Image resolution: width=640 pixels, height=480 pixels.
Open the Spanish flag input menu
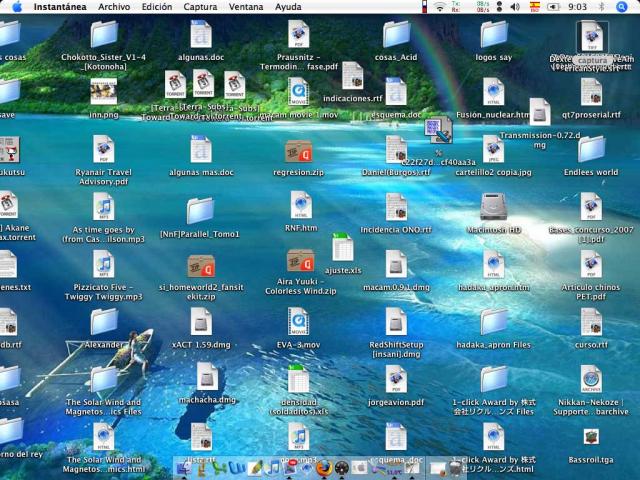point(534,7)
